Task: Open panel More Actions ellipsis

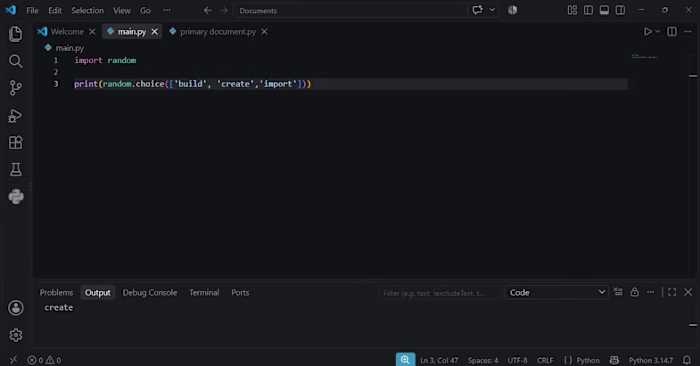Action: click(650, 292)
